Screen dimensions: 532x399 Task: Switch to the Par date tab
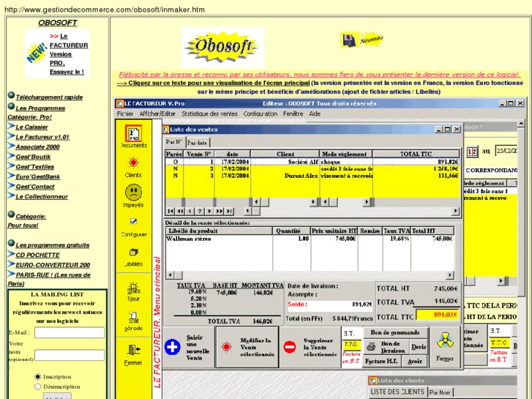(197, 143)
